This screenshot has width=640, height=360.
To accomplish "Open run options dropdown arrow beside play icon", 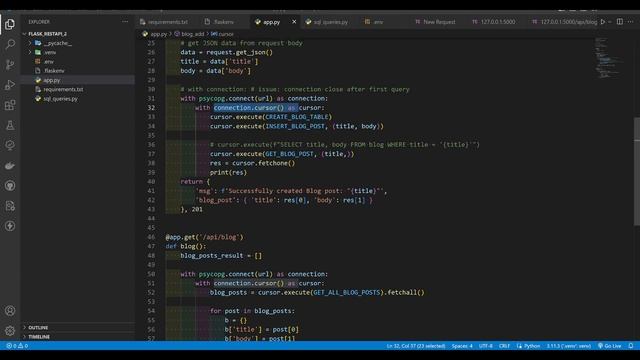I will pyautogui.click(x=610, y=22).
